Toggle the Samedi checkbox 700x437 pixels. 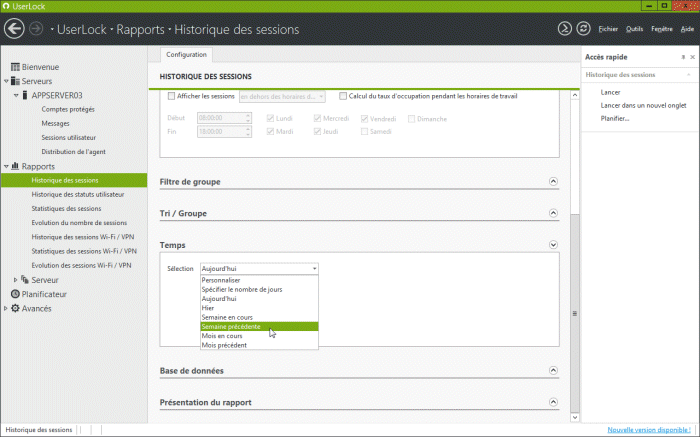point(364,131)
